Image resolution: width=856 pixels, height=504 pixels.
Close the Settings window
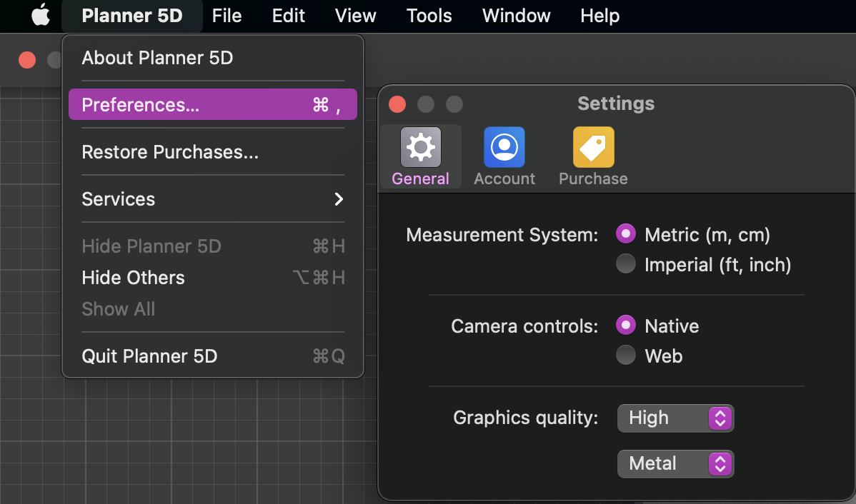(397, 104)
